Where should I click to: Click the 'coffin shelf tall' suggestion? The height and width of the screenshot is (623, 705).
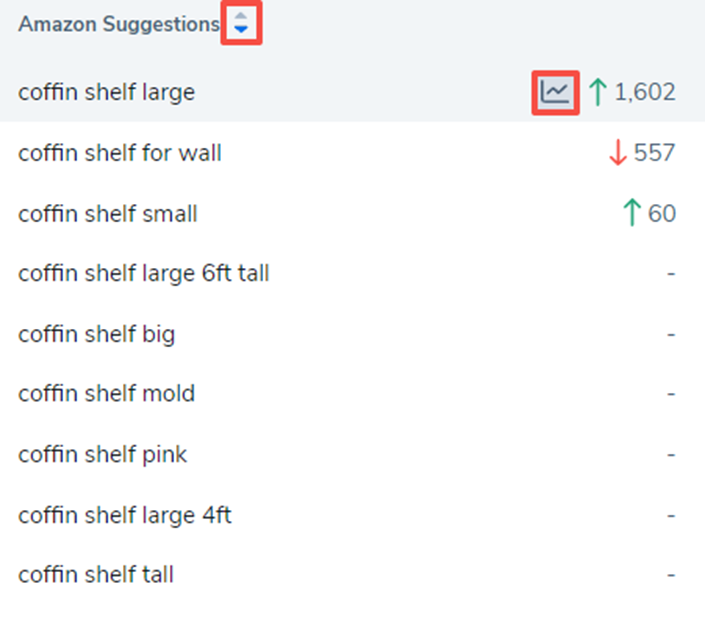[x=95, y=575]
